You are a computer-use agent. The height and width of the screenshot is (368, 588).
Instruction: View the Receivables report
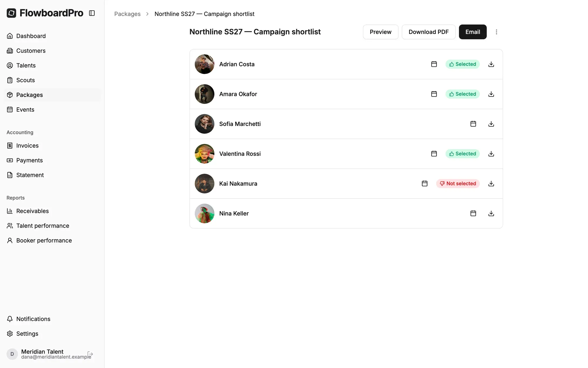point(52,211)
